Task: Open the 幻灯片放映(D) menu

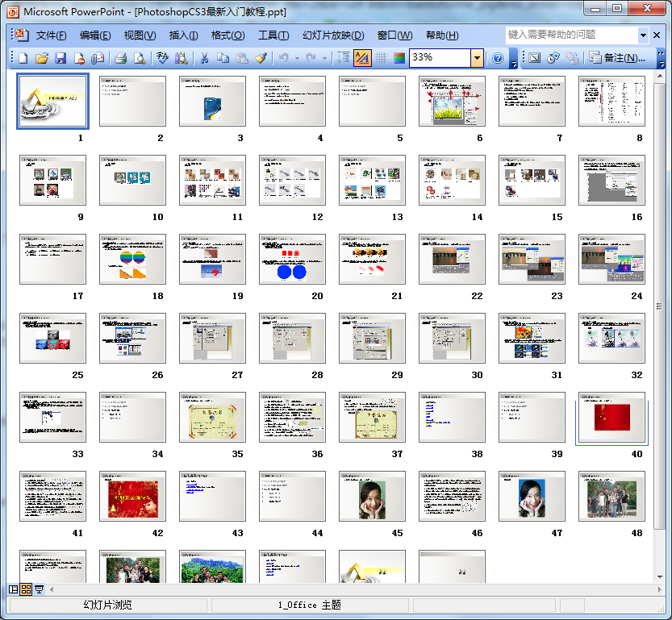Action: click(333, 35)
